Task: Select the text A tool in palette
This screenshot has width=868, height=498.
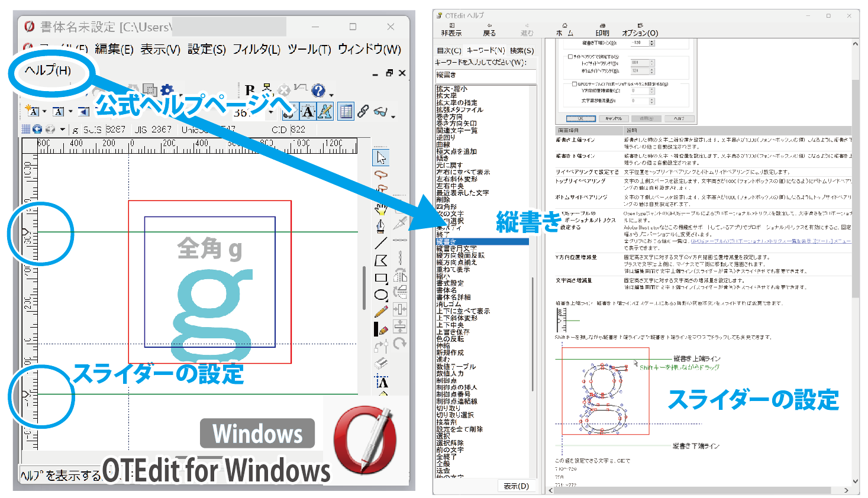Action: click(382, 381)
